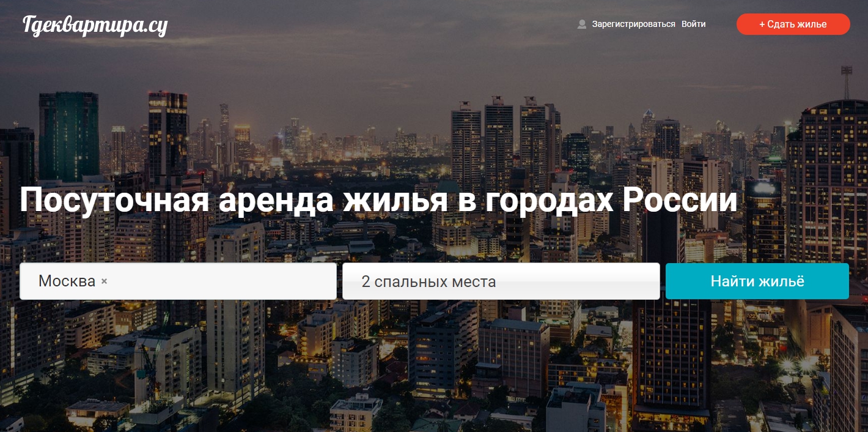Click the city skyline background photo
Screen dimensions: 868x432
(428, 367)
